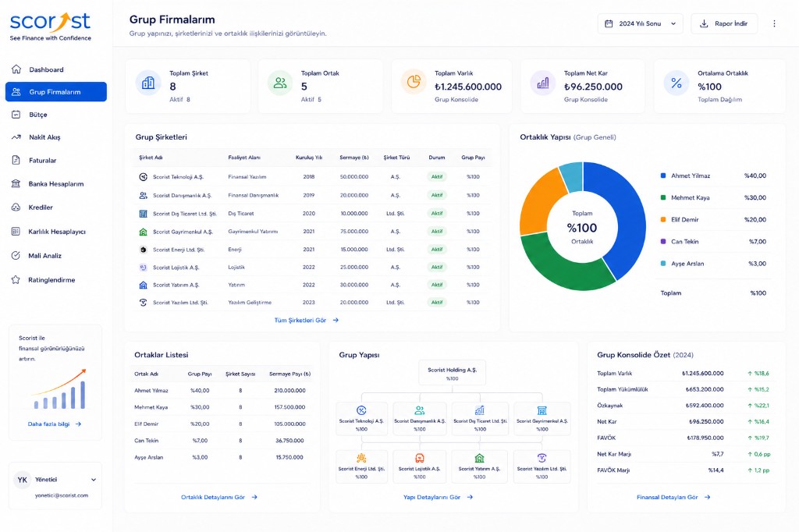
Task: Download report with Rapor İndir button
Action: coord(724,23)
